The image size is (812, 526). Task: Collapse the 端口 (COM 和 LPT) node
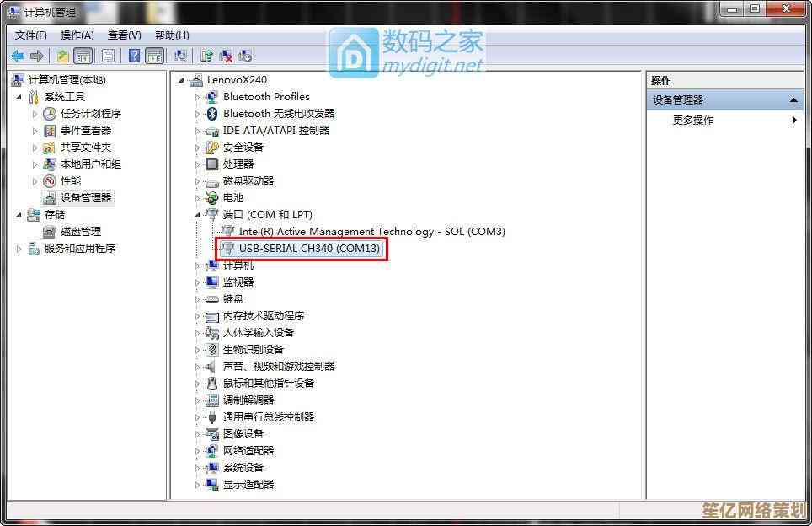click(x=197, y=215)
